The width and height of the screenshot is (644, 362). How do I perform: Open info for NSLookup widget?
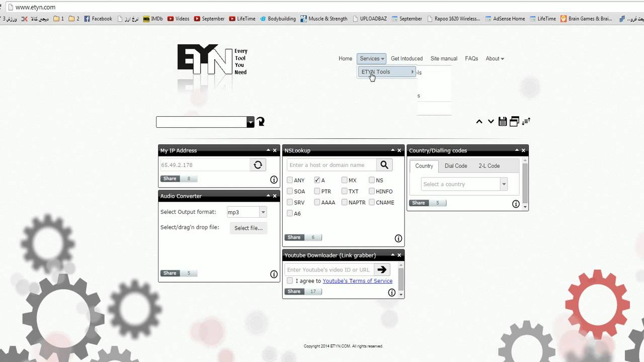[398, 238]
